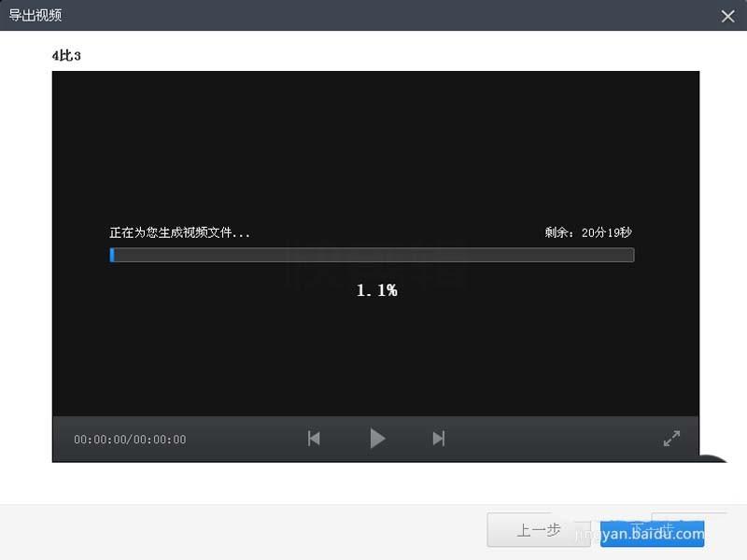Click the 4比3 aspect ratio label
Screen dimensions: 747x560
(65, 56)
